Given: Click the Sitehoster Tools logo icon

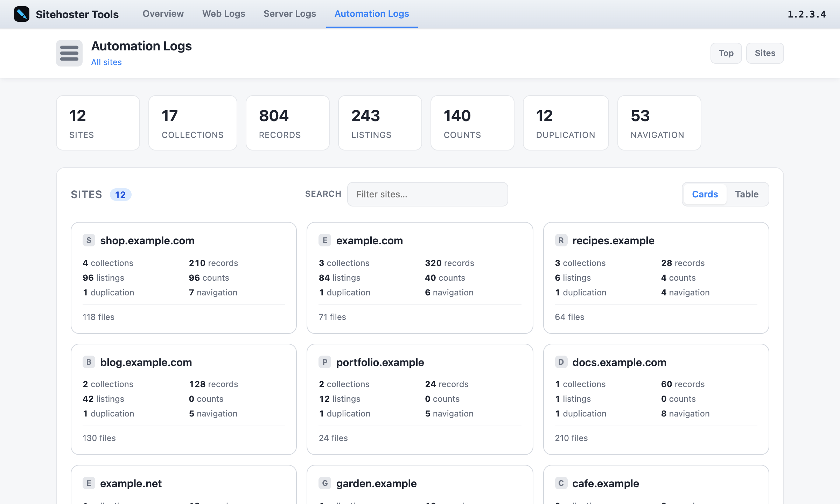Looking at the screenshot, I should [22, 14].
